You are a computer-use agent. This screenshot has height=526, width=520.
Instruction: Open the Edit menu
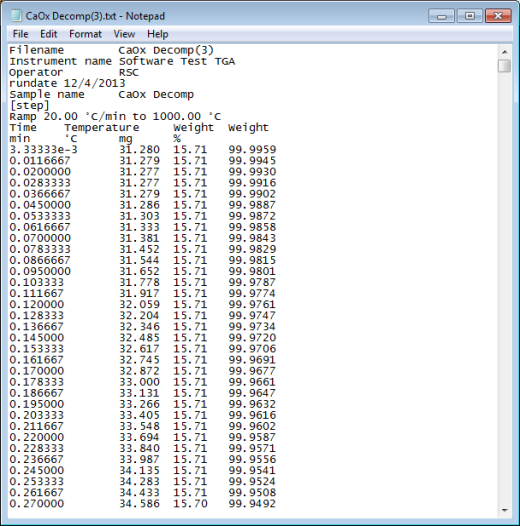49,34
